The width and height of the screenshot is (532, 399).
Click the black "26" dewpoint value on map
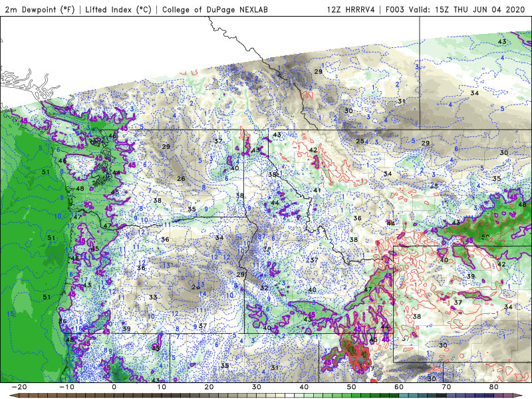(181, 178)
